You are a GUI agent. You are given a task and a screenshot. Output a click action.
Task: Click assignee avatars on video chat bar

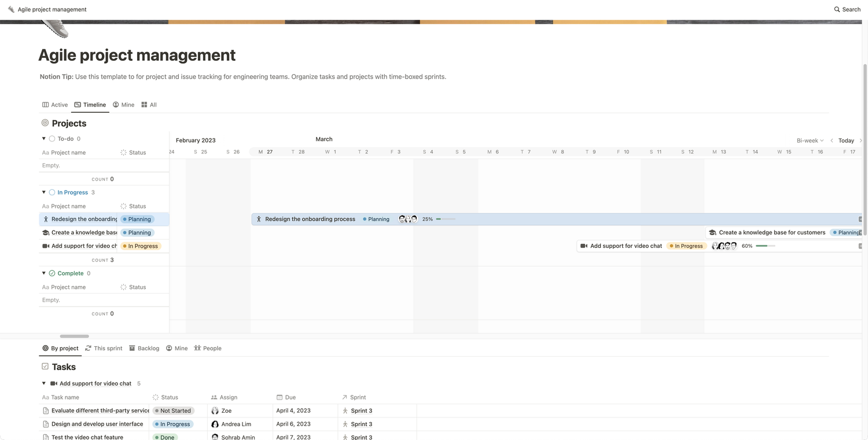point(724,246)
